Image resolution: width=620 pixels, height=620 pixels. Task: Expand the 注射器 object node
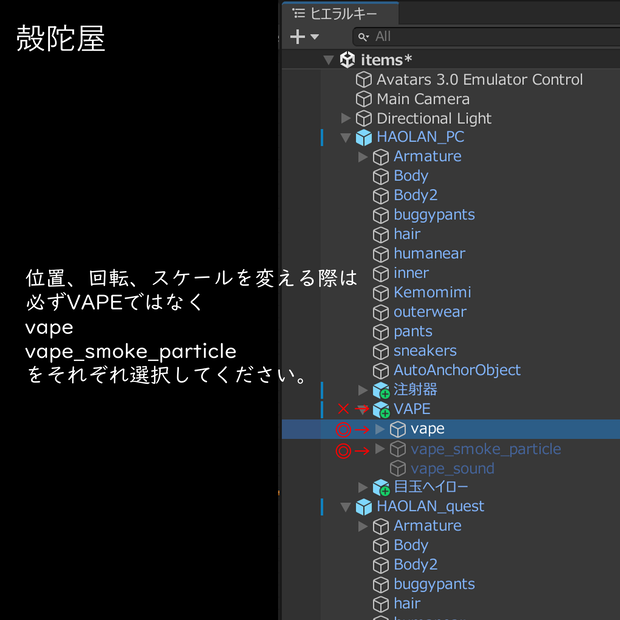[x=363, y=390]
